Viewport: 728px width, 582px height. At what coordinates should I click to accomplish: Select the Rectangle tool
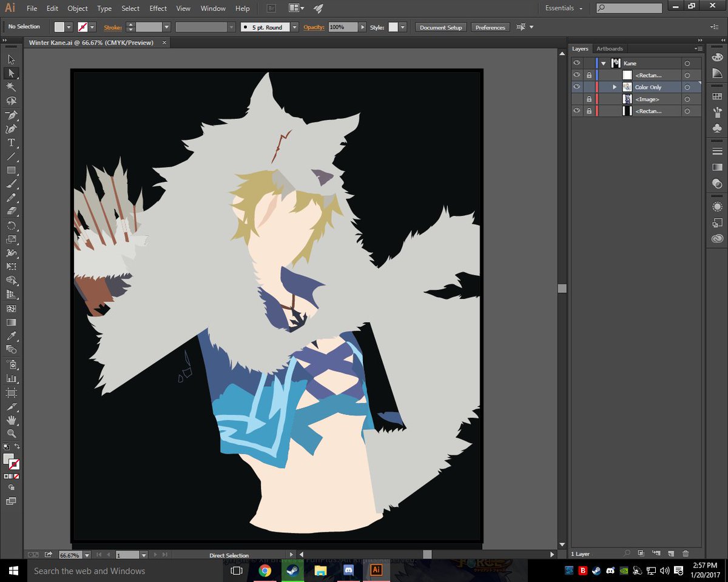[11, 170]
